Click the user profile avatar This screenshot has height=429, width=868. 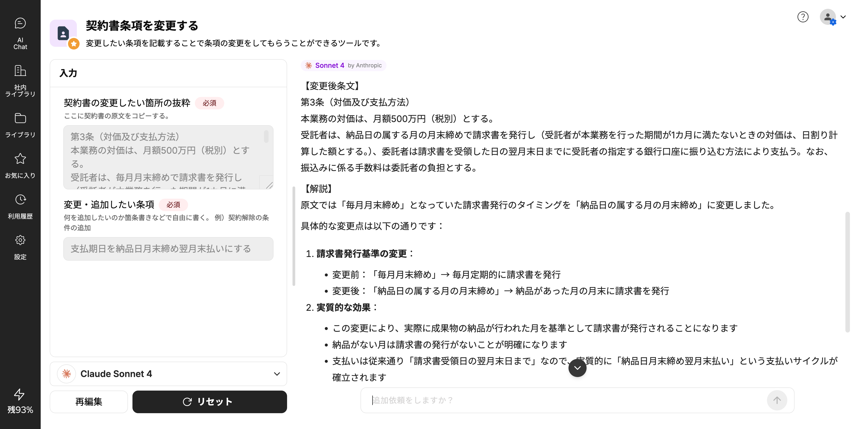pyautogui.click(x=828, y=17)
